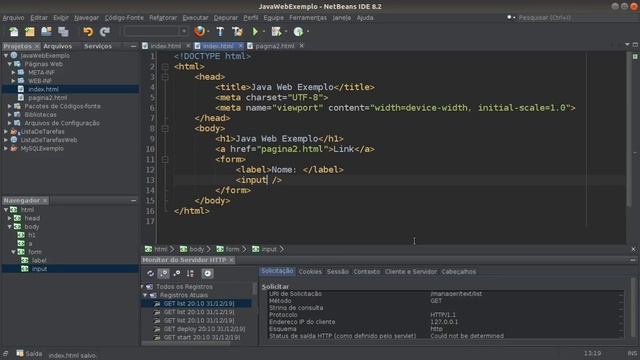Undo the last edit via toolbar

tap(88, 31)
